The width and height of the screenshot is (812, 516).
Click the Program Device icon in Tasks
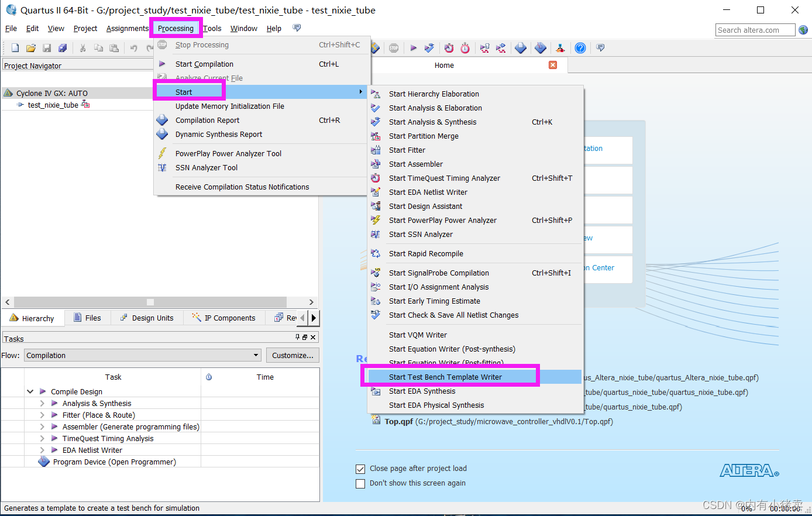click(x=44, y=462)
